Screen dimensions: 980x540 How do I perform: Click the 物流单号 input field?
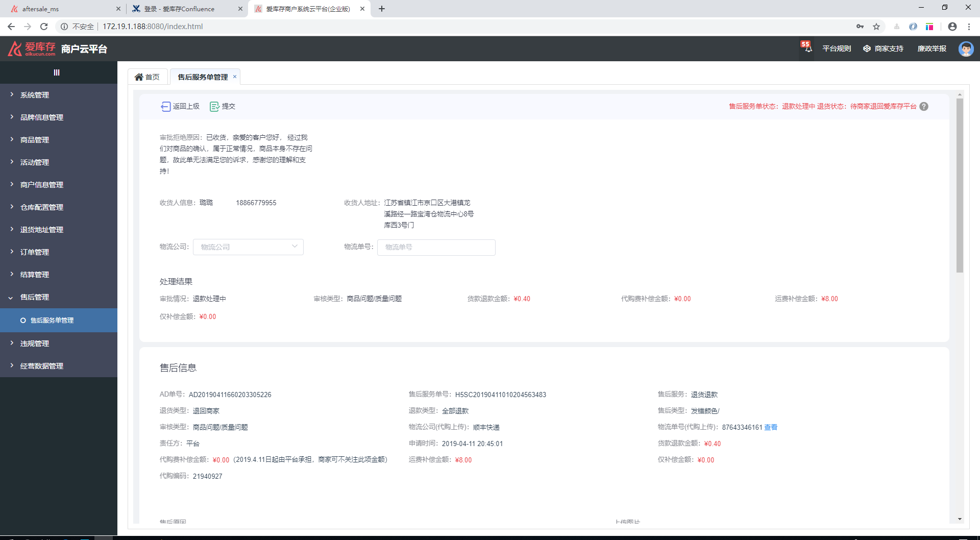436,247
